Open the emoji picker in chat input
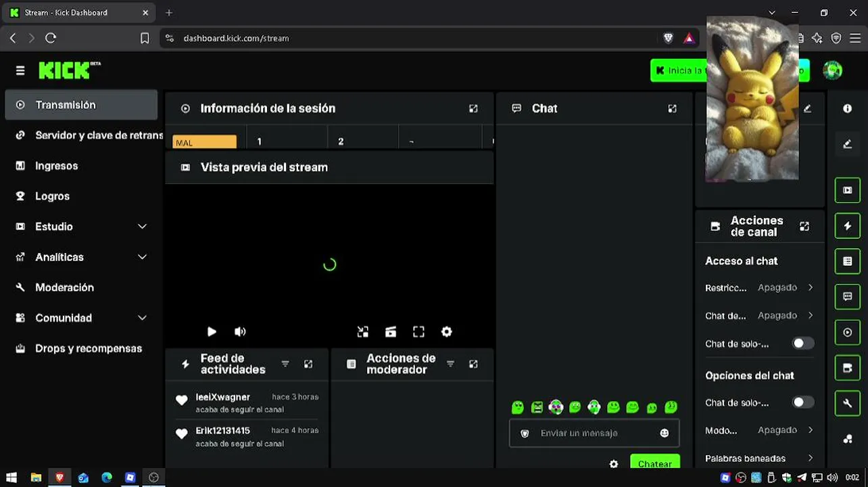 pyautogui.click(x=665, y=433)
